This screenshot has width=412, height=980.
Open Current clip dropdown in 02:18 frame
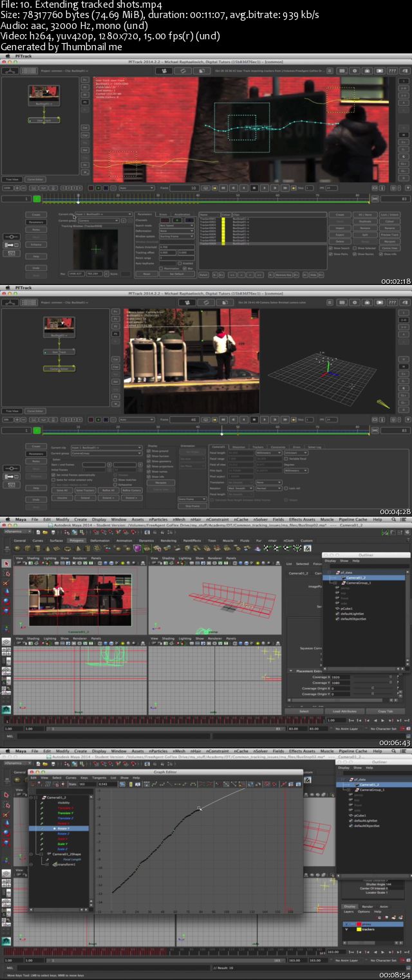pos(104,214)
